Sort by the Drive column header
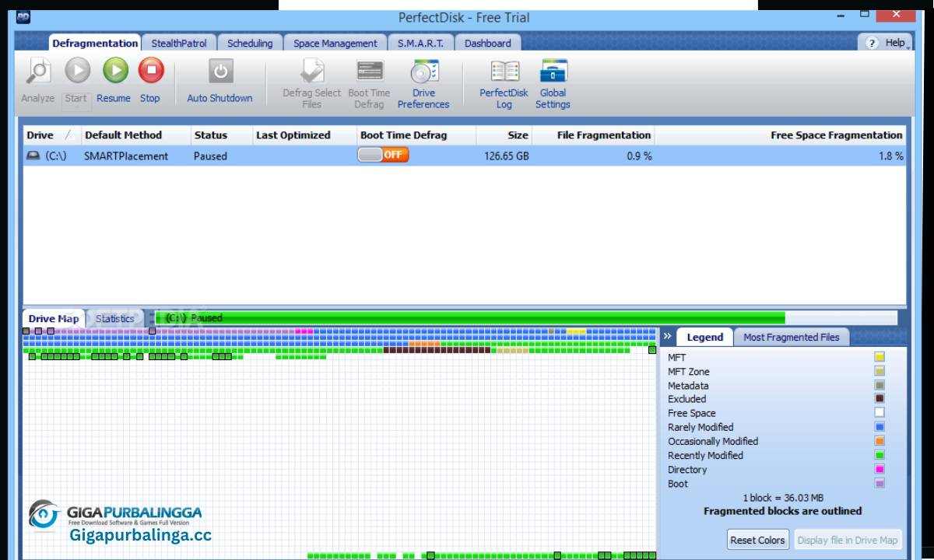This screenshot has height=560, width=934. [51, 135]
